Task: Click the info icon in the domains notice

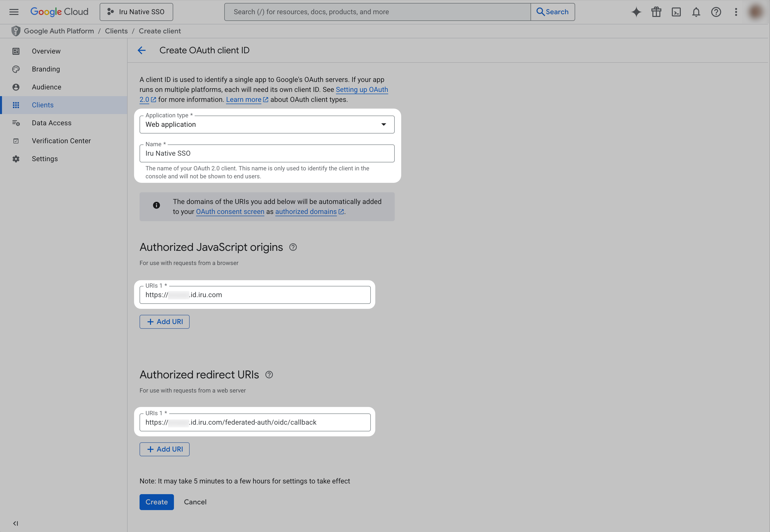Action: pyautogui.click(x=156, y=205)
